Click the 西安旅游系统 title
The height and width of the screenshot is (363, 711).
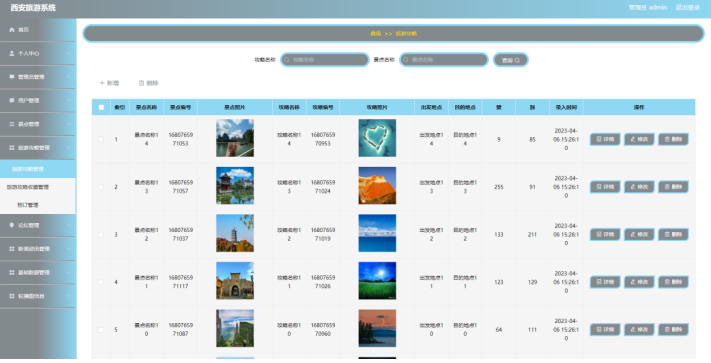(33, 8)
